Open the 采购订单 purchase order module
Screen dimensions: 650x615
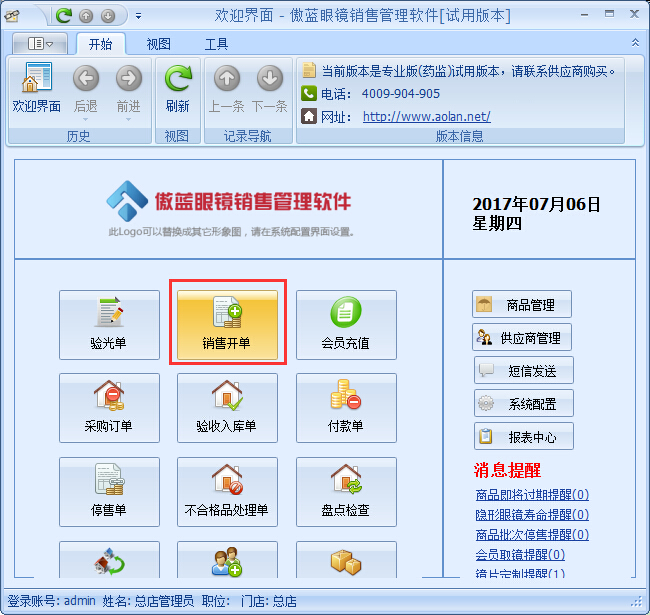coord(109,408)
